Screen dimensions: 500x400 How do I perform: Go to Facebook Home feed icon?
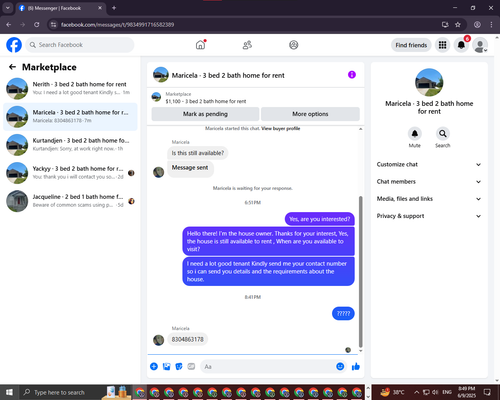tap(200, 45)
